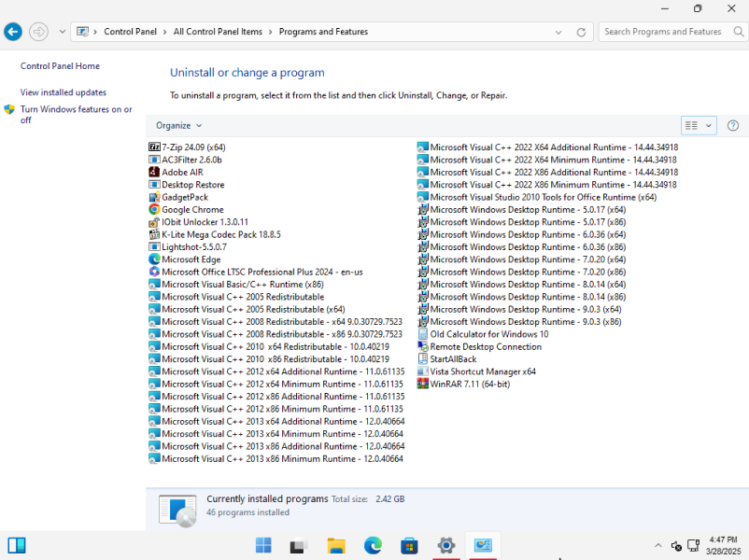Select Visual C++ 2010 x86 Redistributable entry
This screenshot has width=749, height=560.
pos(269,359)
